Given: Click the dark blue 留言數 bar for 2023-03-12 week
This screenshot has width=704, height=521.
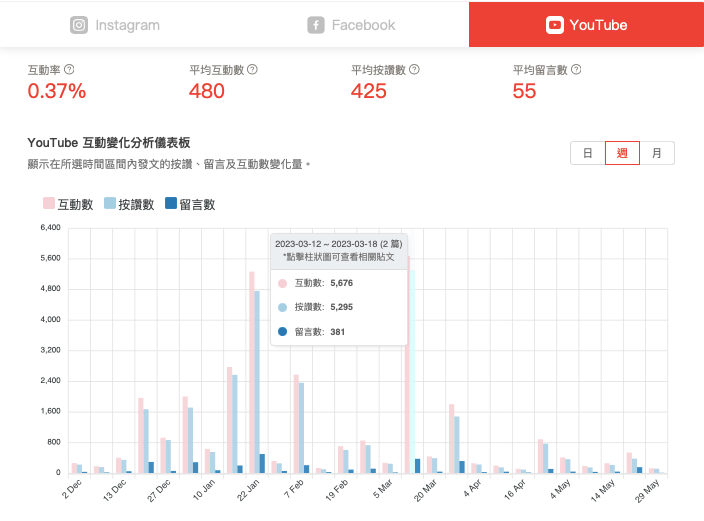Looking at the screenshot, I should pyautogui.click(x=418, y=466).
